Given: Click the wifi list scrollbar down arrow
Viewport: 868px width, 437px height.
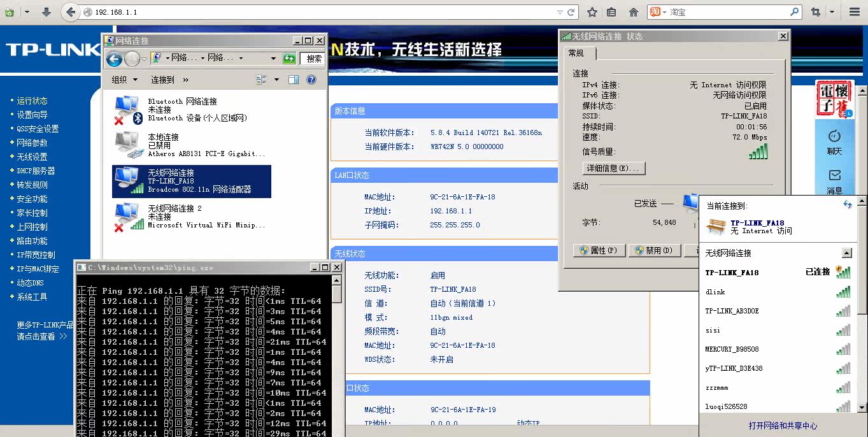Looking at the screenshot, I should (x=862, y=407).
